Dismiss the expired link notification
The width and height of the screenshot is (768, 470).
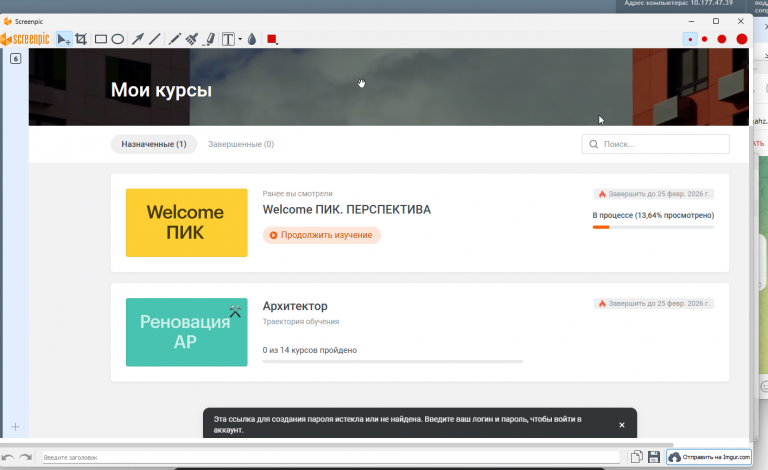click(x=622, y=425)
